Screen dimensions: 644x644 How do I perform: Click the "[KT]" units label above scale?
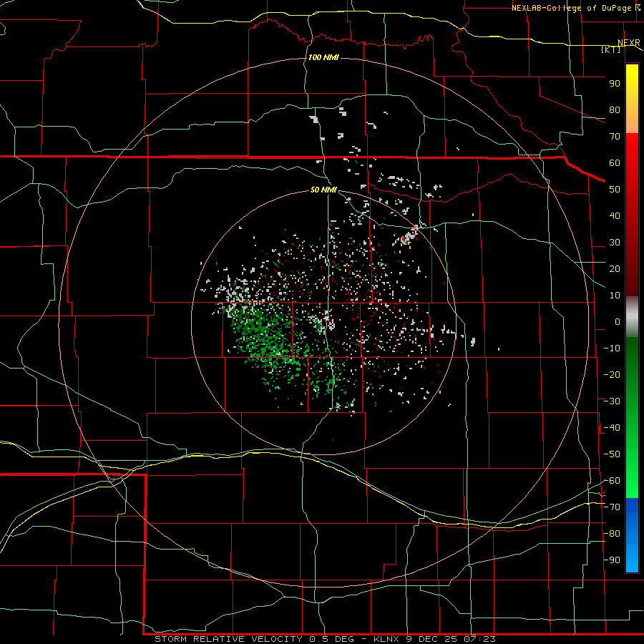click(610, 49)
